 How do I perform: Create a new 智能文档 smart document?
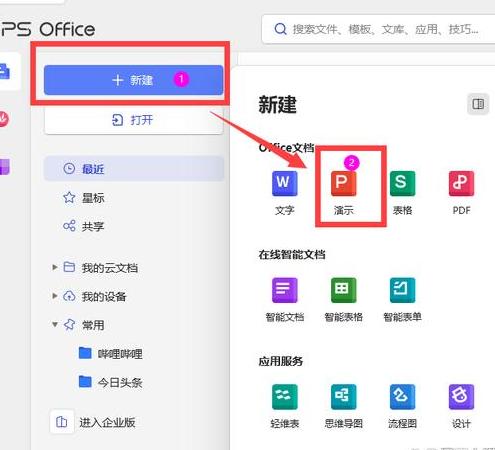tap(284, 299)
